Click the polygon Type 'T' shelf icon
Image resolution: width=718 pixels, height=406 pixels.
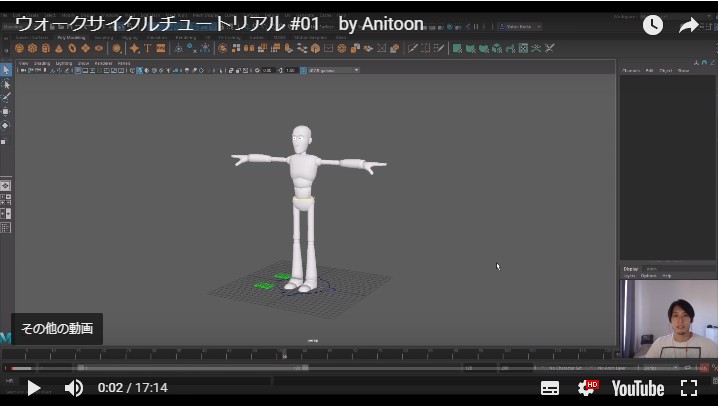tap(147, 48)
